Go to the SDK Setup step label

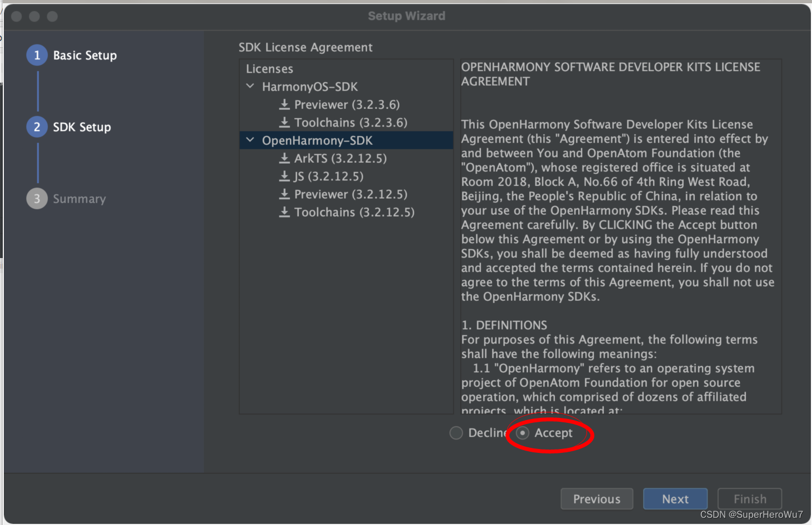(82, 127)
